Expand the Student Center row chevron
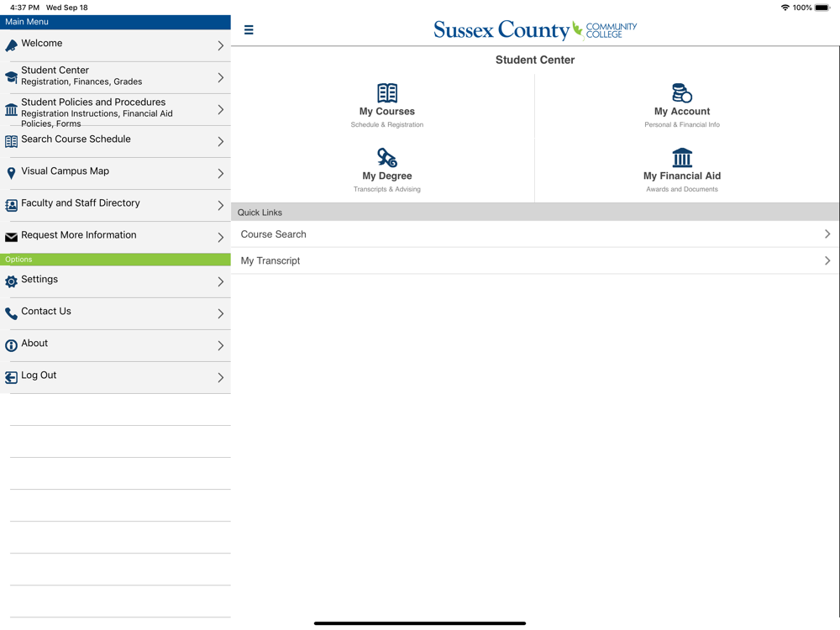Screen dimensions: 840x630 pyautogui.click(x=221, y=77)
